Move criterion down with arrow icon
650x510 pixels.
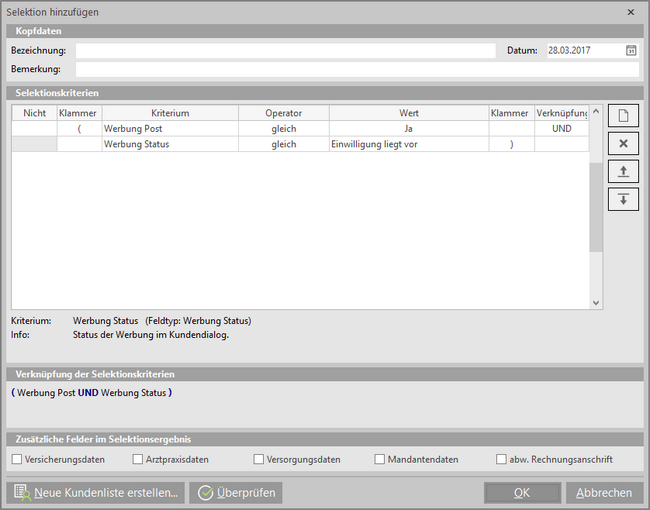tap(623, 199)
